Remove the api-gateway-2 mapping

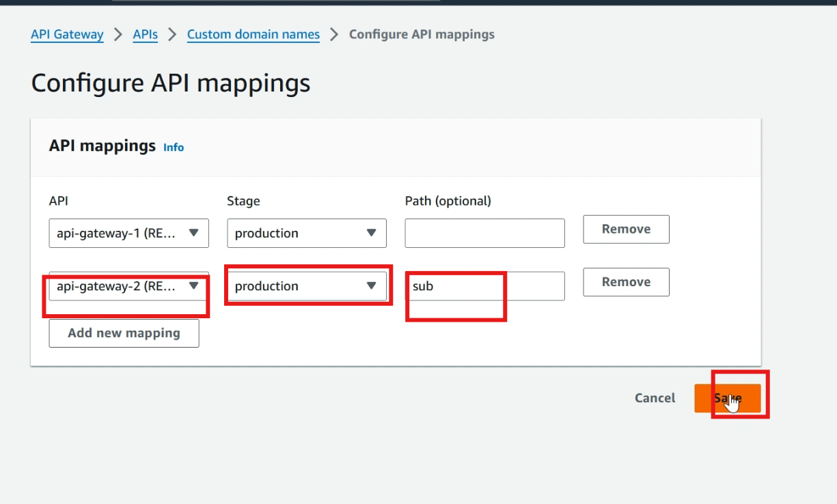[x=626, y=282]
